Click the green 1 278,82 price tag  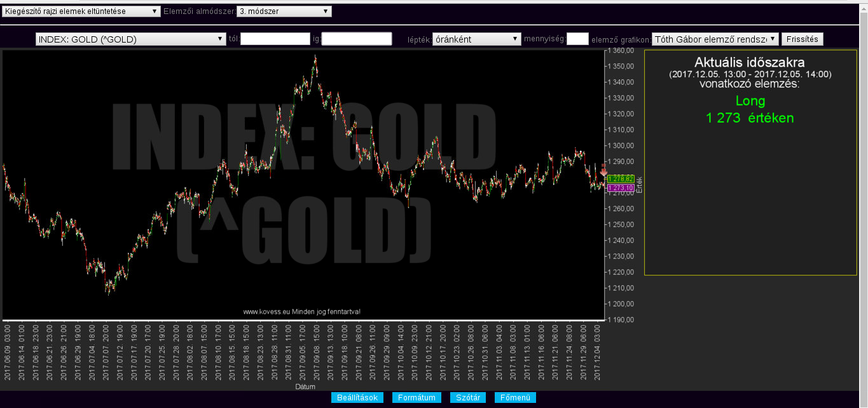(620, 179)
